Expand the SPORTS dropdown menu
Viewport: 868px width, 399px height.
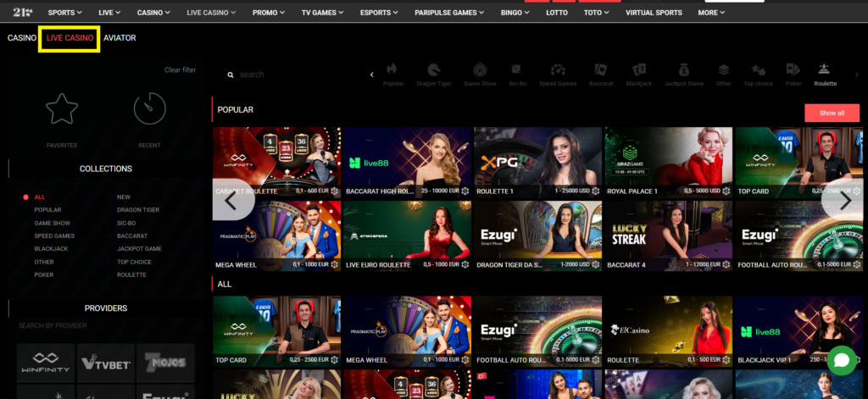[64, 13]
